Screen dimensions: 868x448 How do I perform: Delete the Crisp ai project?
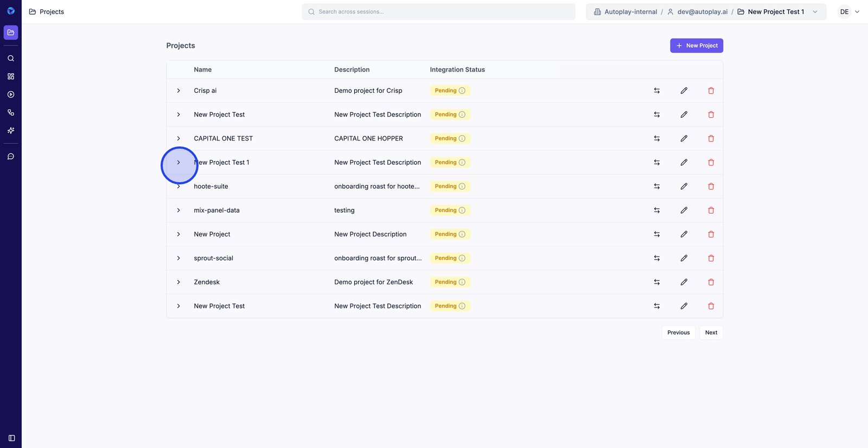711,91
